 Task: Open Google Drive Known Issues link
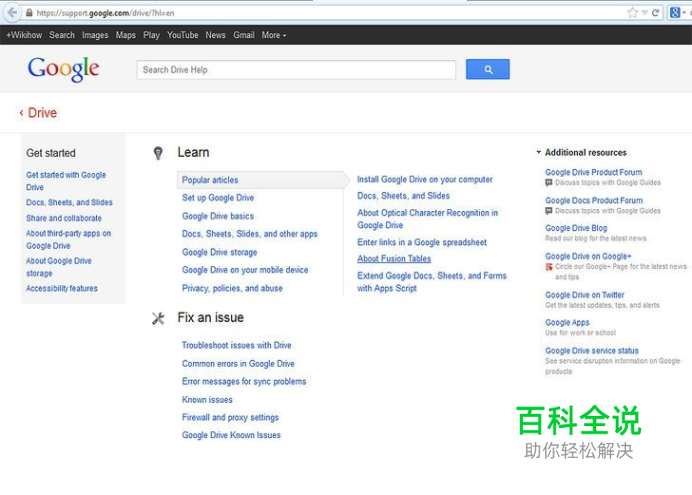231,435
